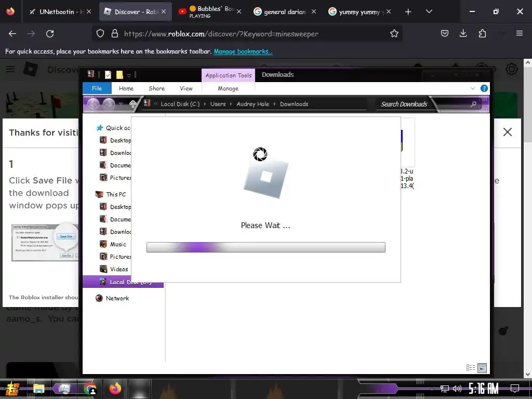Screen dimensions: 532x399
Task: Select the Application Tools contextual tab
Action: (229, 75)
